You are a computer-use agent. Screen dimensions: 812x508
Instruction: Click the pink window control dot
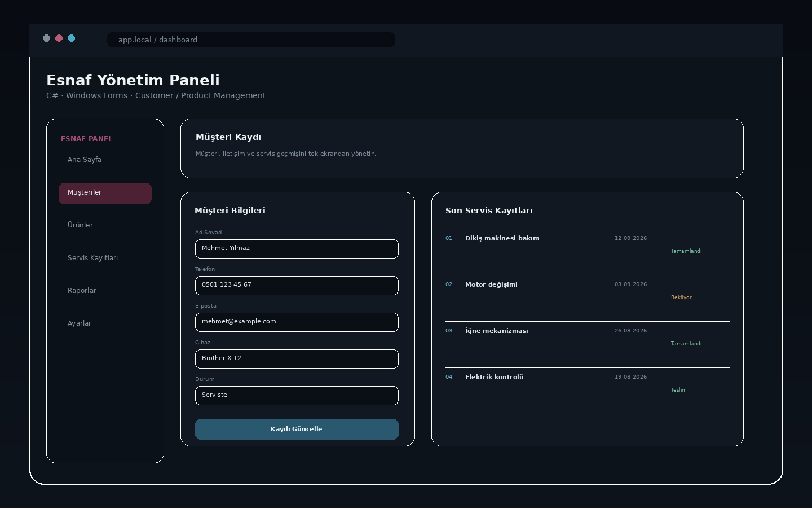point(59,38)
